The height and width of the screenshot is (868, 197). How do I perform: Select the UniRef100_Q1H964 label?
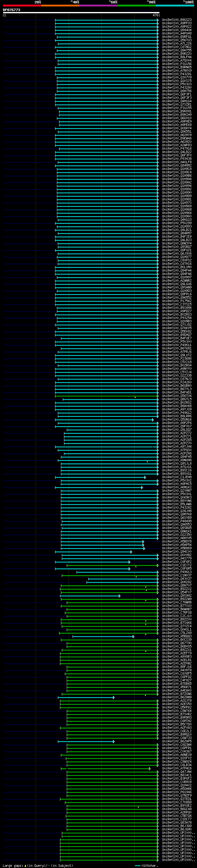click(177, 213)
